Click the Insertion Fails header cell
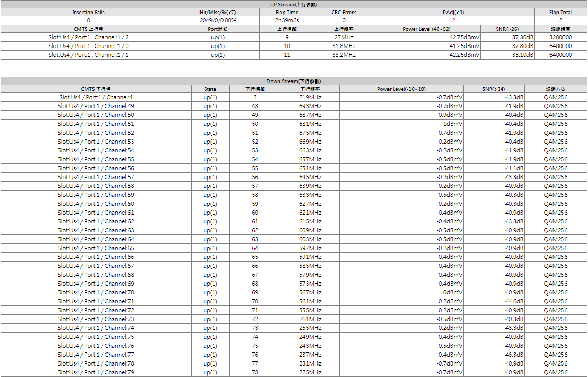 click(88, 12)
